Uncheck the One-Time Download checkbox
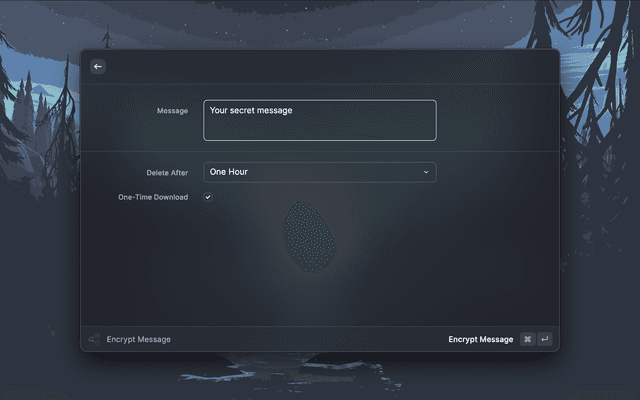 208,197
